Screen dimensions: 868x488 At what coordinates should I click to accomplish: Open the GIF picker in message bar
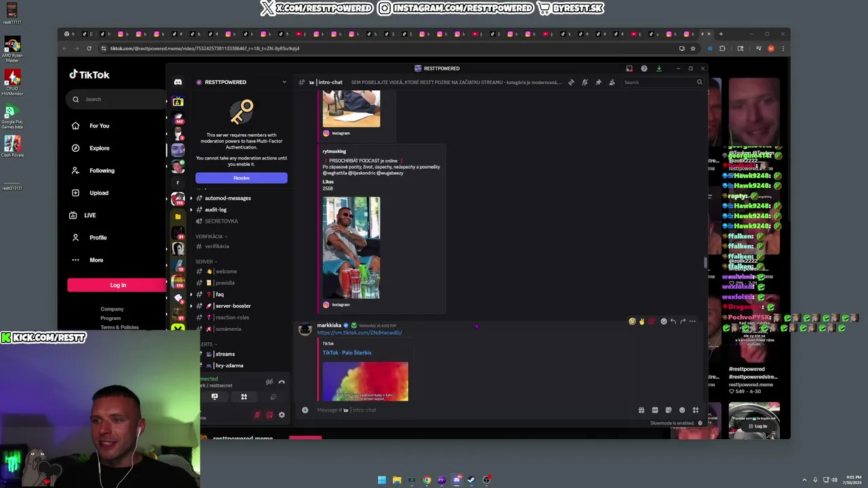(x=654, y=410)
